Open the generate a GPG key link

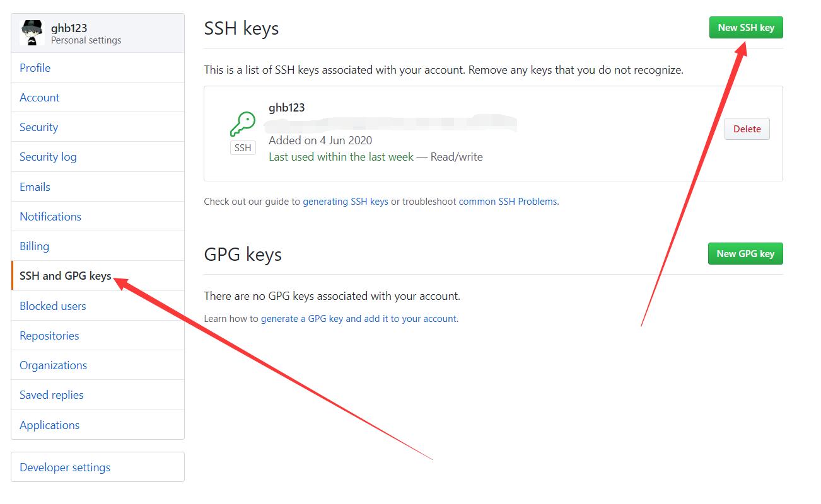click(x=359, y=319)
